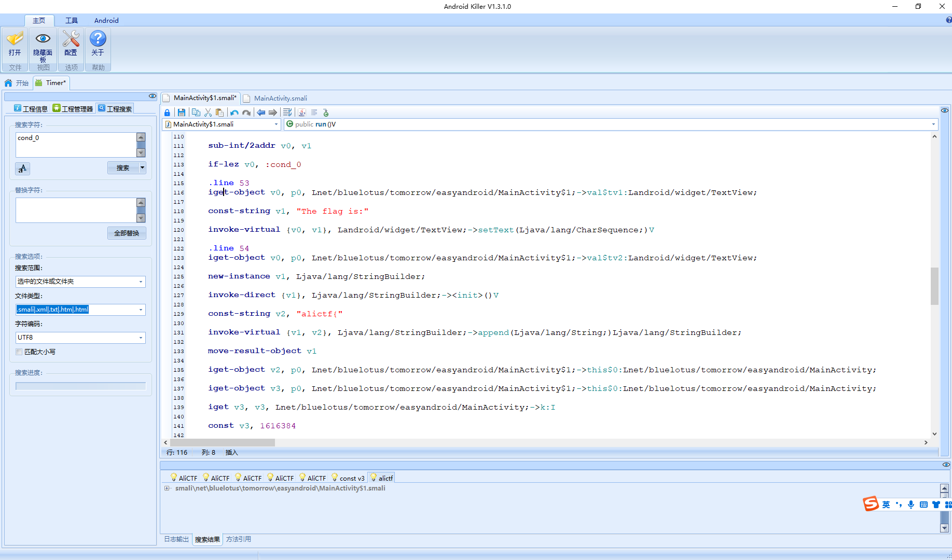Click the Java coffee cup icon
Screen dimensions: 952x560
(x=302, y=113)
